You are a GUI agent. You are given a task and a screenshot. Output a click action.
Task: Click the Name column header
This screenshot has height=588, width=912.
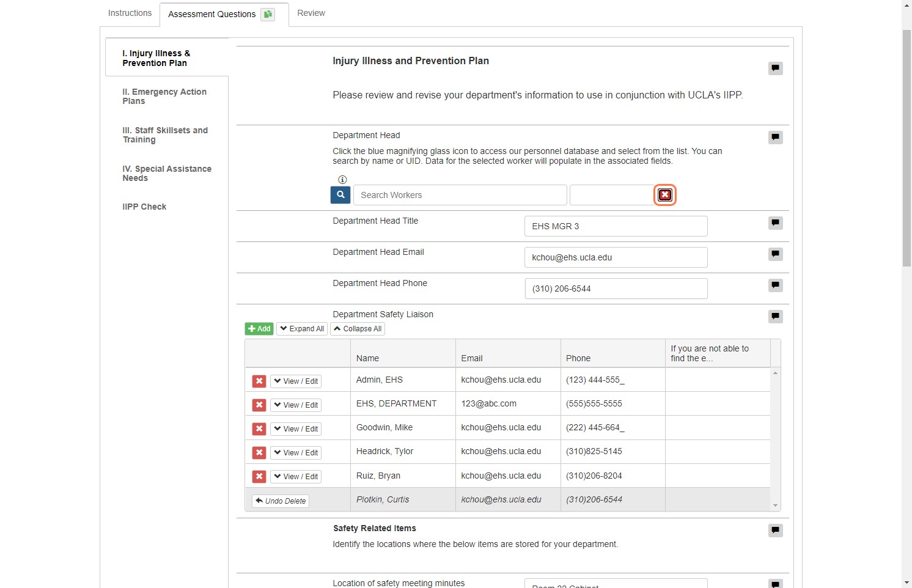403,353
